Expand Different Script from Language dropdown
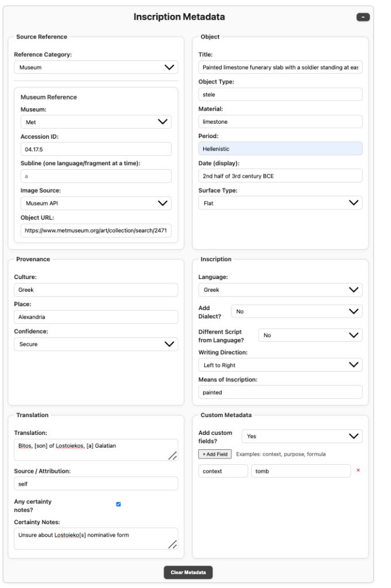 click(312, 335)
